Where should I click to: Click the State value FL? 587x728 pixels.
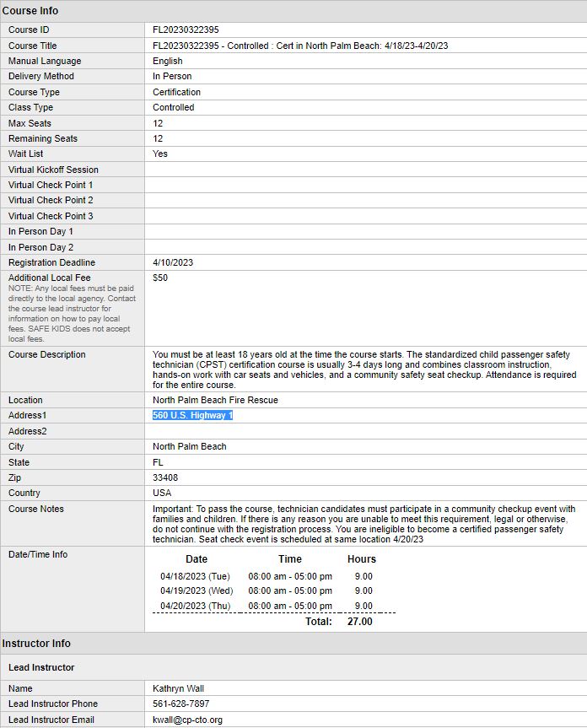click(158, 462)
